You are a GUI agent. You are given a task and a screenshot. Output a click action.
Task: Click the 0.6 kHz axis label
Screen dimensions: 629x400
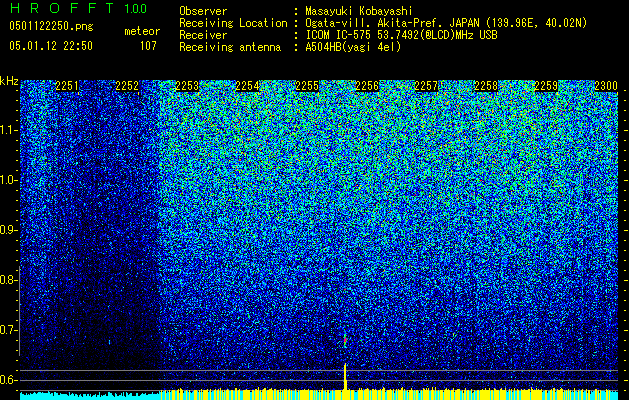7,380
